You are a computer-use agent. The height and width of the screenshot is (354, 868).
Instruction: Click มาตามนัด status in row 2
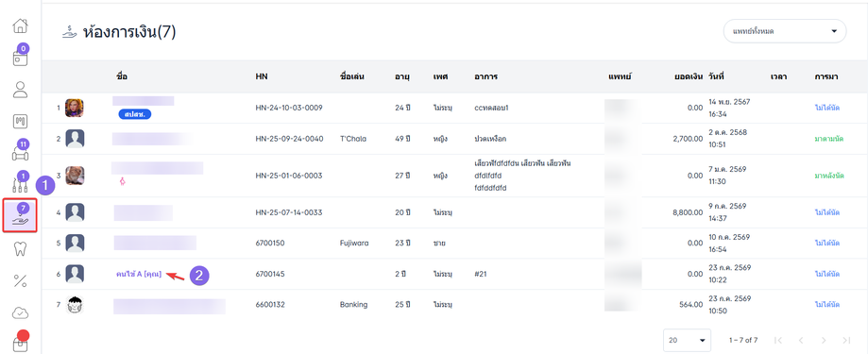click(x=829, y=139)
